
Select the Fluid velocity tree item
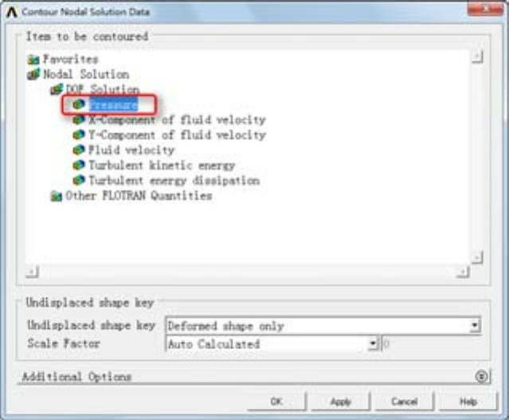coord(131,150)
